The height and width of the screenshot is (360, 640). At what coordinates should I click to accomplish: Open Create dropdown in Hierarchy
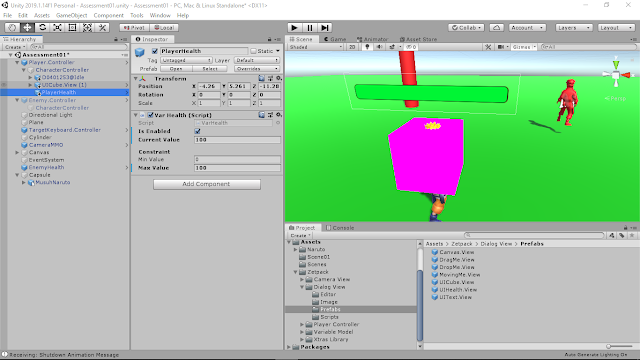(x=16, y=47)
